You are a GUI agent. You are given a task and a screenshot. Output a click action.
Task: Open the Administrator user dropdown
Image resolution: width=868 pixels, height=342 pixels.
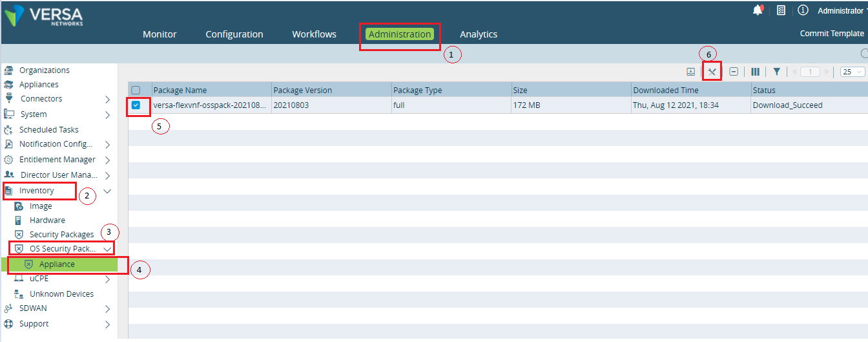tap(842, 10)
